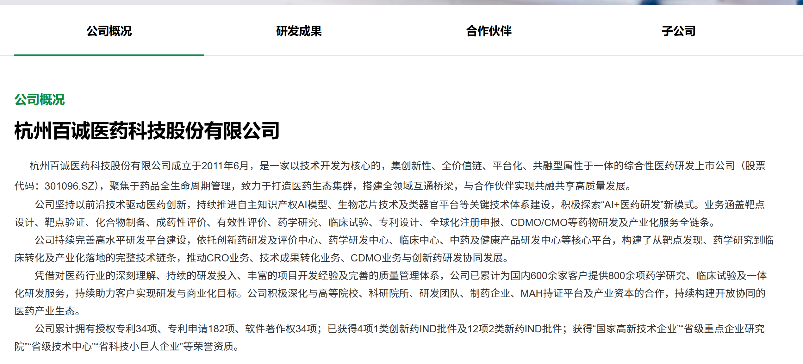The height and width of the screenshot is (364, 803).
Task: Click the line ending with 医药产业生态
Action: (47, 311)
